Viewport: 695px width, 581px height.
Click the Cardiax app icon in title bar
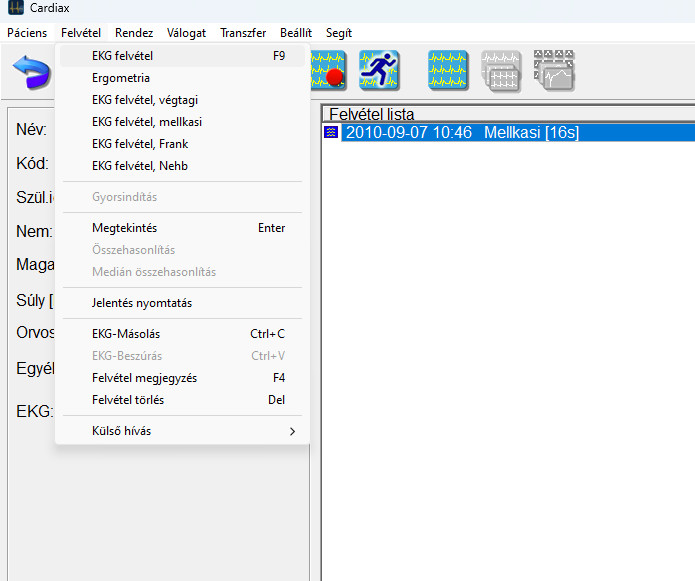pyautogui.click(x=16, y=8)
